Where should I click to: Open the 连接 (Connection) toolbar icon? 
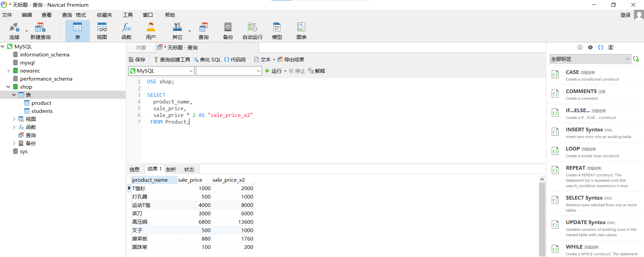(14, 31)
